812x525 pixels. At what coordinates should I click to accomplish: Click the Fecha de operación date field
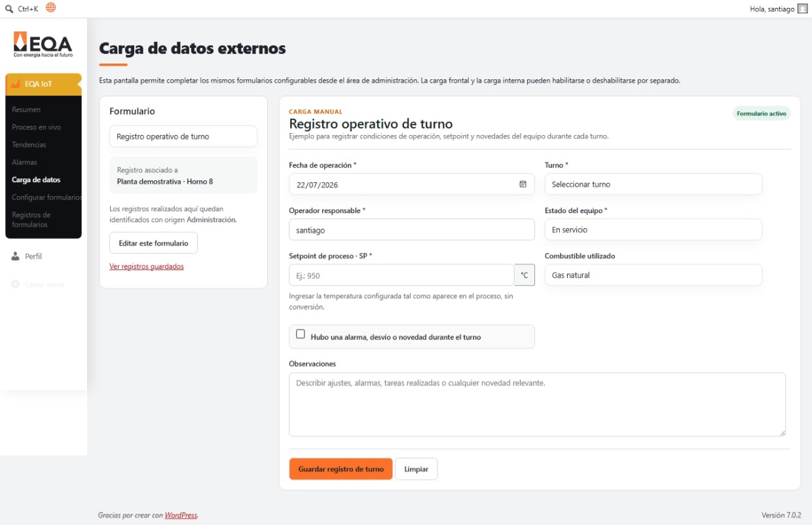pos(412,184)
